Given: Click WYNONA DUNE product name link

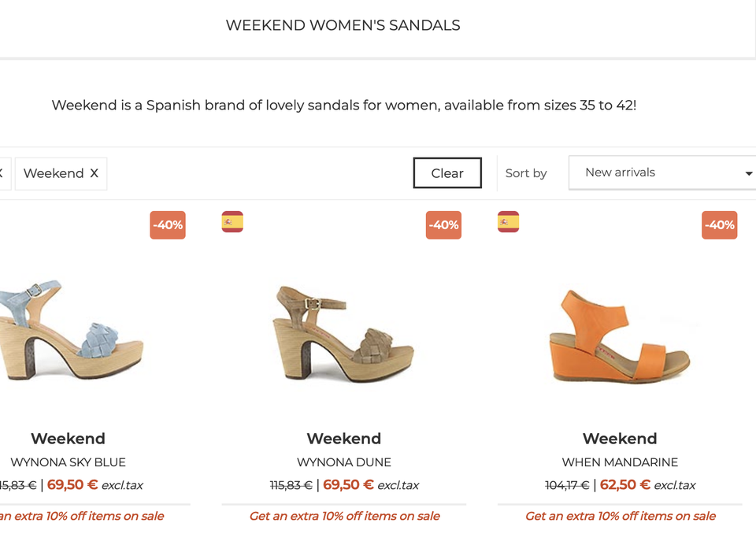Looking at the screenshot, I should click(x=344, y=462).
